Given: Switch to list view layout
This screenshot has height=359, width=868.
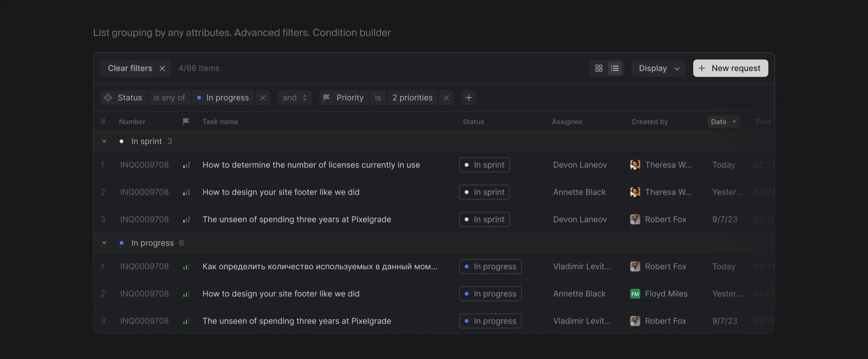Looking at the screenshot, I should (x=615, y=68).
